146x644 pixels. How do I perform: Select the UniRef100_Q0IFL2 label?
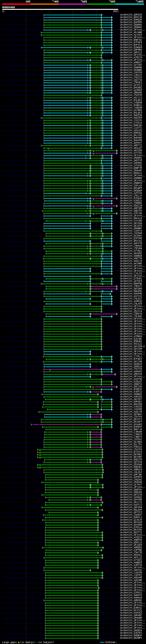[x=131, y=85]
